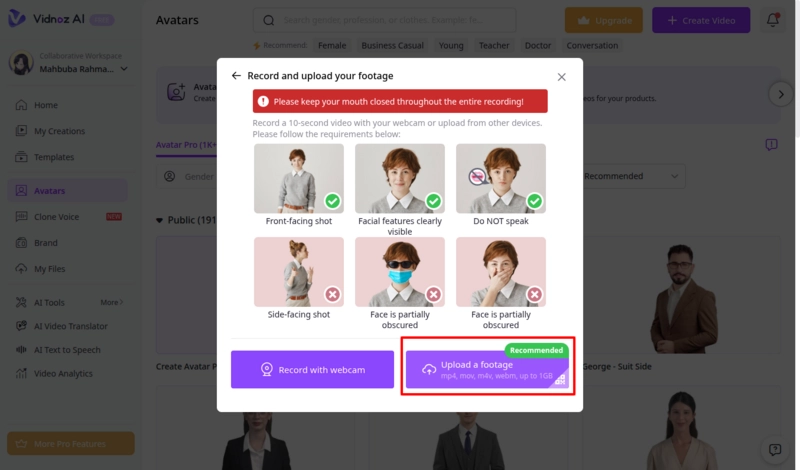The height and width of the screenshot is (470, 800).
Task: Click the Front-facing shot example image
Action: point(298,179)
